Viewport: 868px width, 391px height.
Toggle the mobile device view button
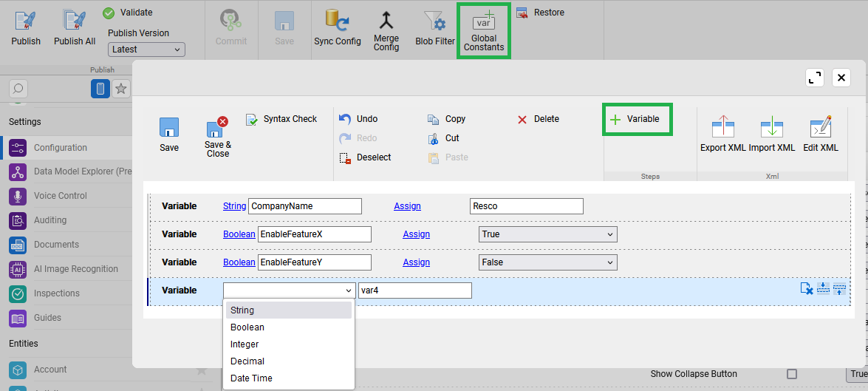point(100,89)
